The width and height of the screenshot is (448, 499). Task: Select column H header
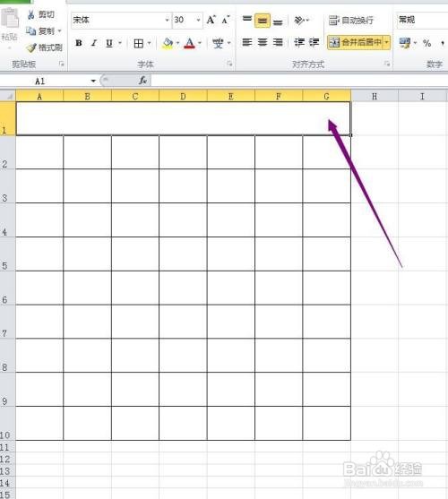tap(375, 96)
